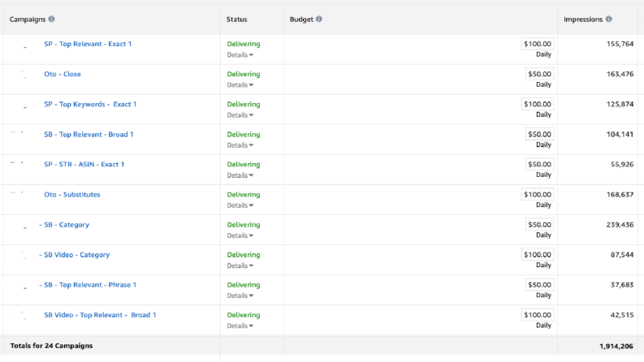Expand Details for SP - STR - ASIN - Exact 1
The width and height of the screenshot is (644, 362).
click(x=240, y=175)
